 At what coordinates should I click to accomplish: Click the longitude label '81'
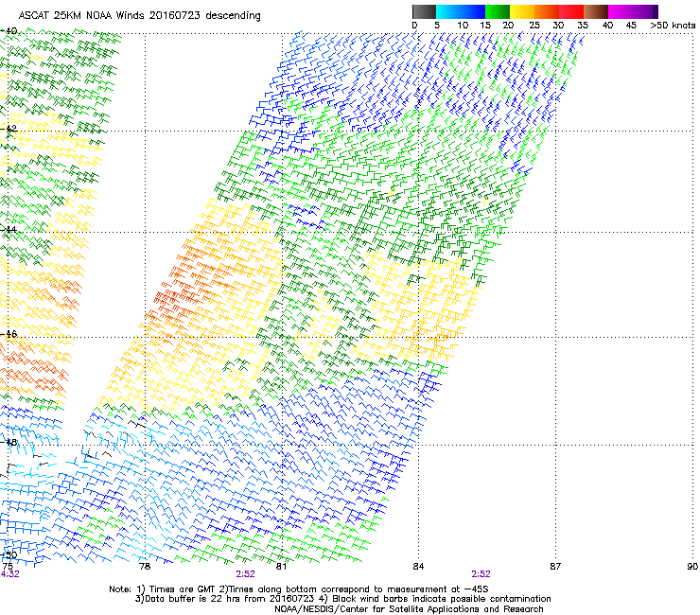[281, 567]
